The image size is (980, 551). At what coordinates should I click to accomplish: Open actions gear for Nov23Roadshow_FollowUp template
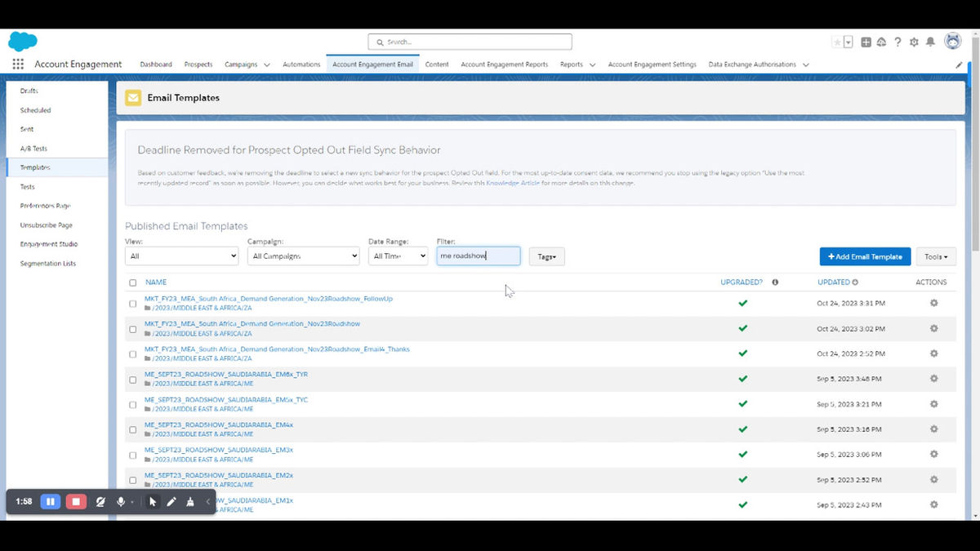click(x=933, y=303)
